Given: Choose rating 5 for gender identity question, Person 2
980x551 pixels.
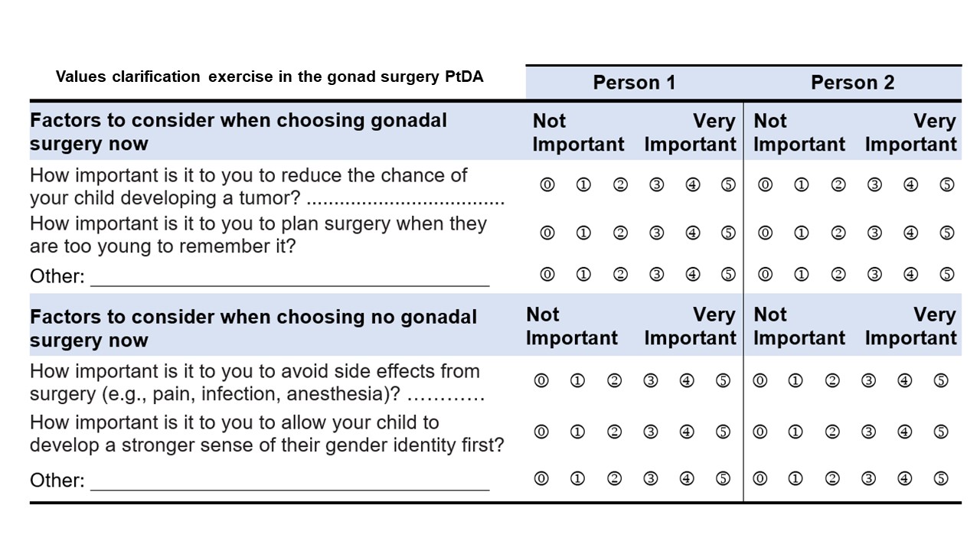Looking at the screenshot, I should 942,432.
